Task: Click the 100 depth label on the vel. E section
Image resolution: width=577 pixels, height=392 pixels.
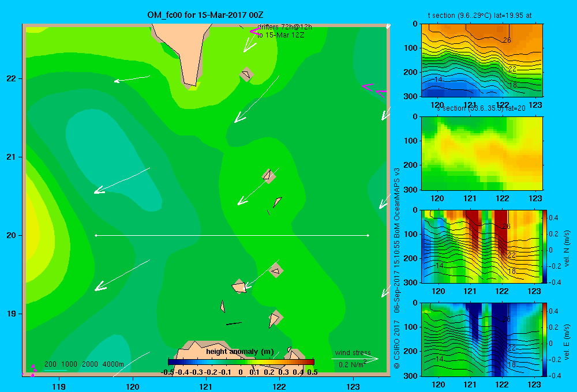Action: coord(411,327)
